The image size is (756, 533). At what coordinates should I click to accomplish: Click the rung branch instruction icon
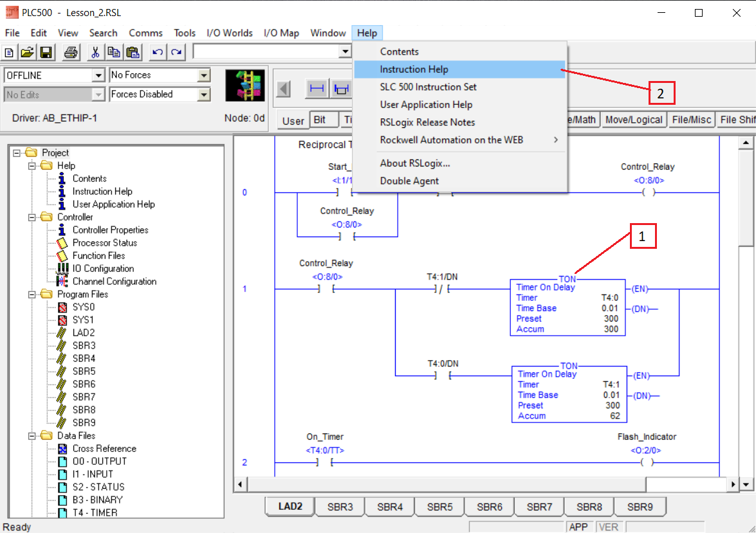pyautogui.click(x=341, y=89)
